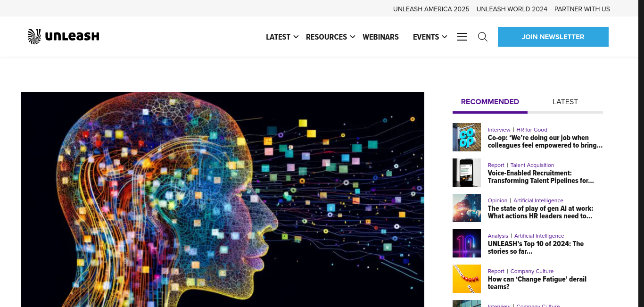
Task: Open the Top 10 of 2024 thumbnail
Action: [x=467, y=243]
